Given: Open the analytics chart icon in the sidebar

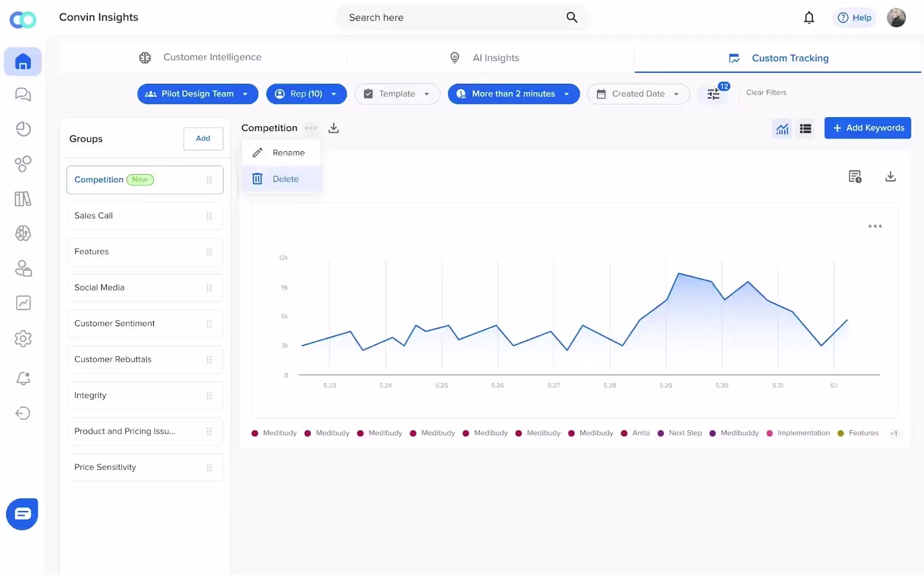Looking at the screenshot, I should click(x=23, y=303).
